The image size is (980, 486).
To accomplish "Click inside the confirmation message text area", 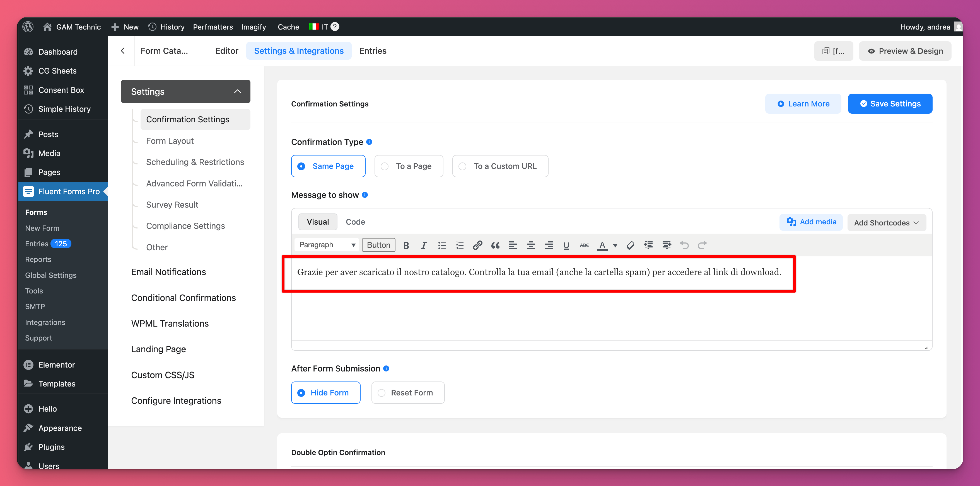I will point(539,272).
